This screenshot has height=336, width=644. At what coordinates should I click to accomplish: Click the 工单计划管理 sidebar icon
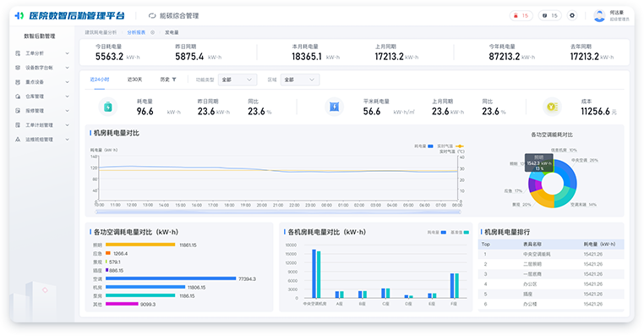18,125
